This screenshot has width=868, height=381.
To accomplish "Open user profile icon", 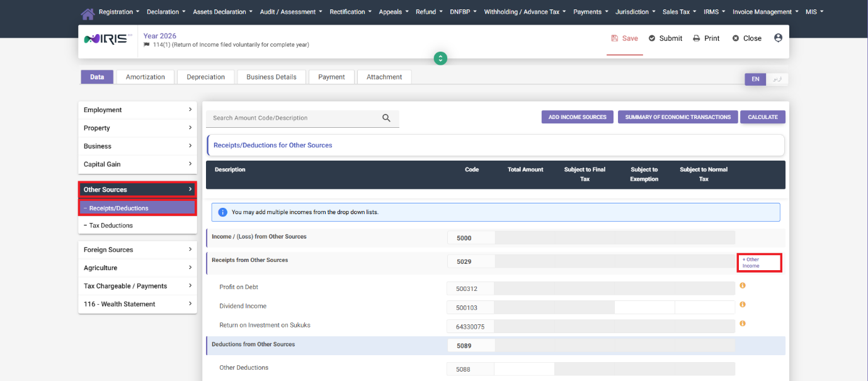I will pyautogui.click(x=778, y=38).
